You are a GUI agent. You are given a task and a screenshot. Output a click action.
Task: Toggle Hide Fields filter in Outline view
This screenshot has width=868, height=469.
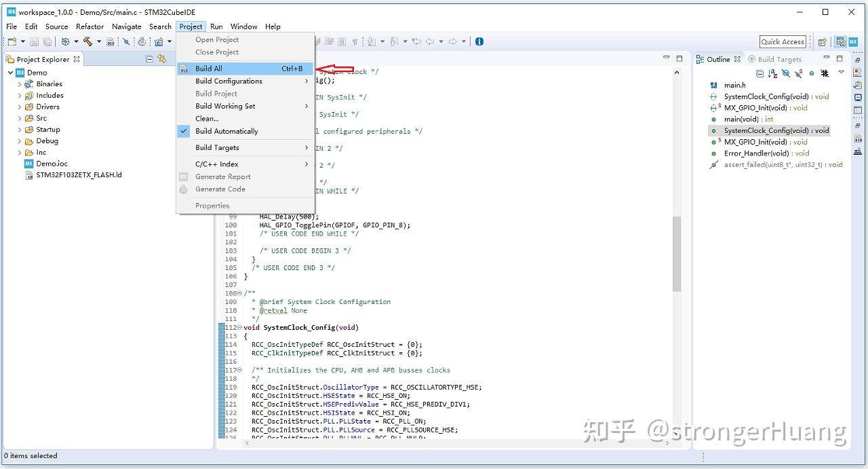(x=786, y=73)
